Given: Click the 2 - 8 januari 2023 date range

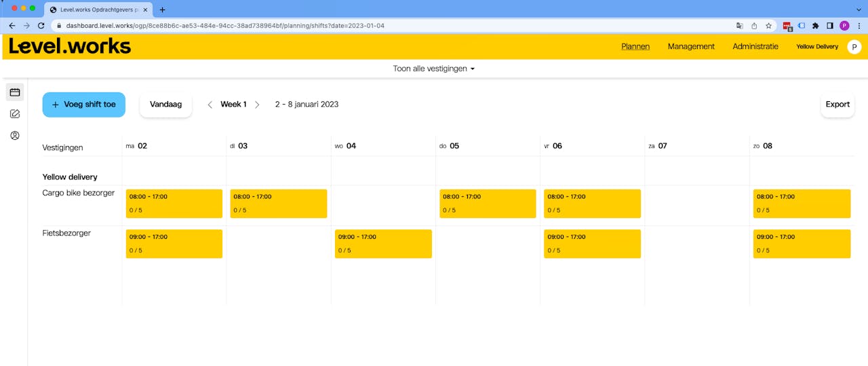Looking at the screenshot, I should 307,105.
